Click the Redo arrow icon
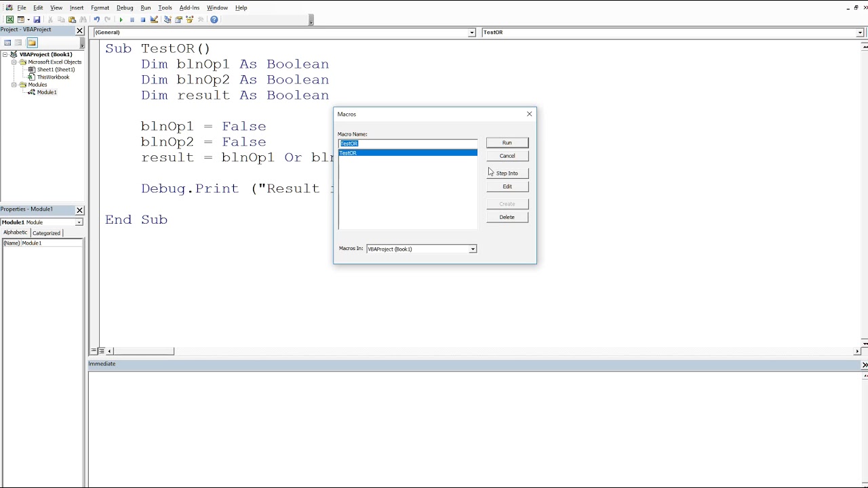Image resolution: width=868 pixels, height=488 pixels. [x=107, y=20]
